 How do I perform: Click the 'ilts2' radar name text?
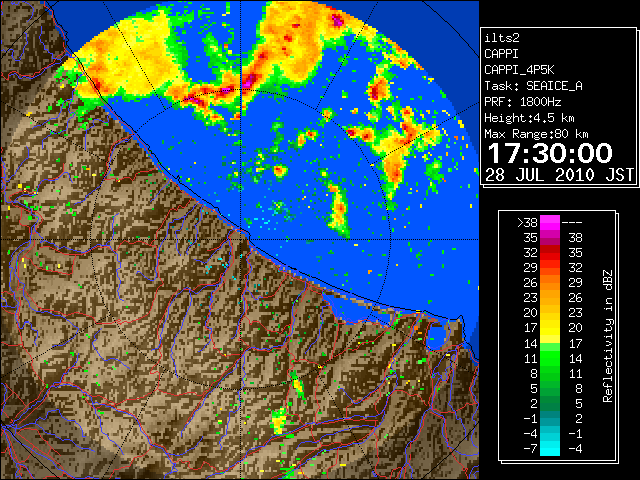tap(502, 38)
